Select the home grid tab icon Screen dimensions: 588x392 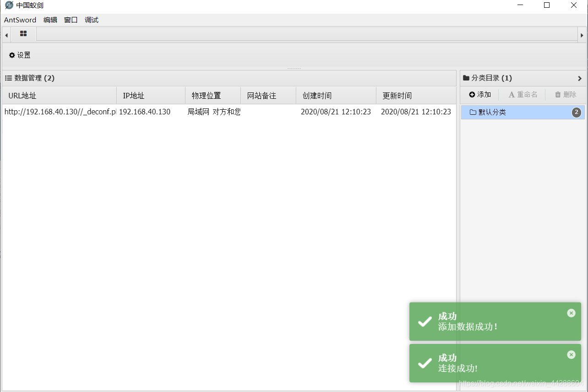coord(23,33)
